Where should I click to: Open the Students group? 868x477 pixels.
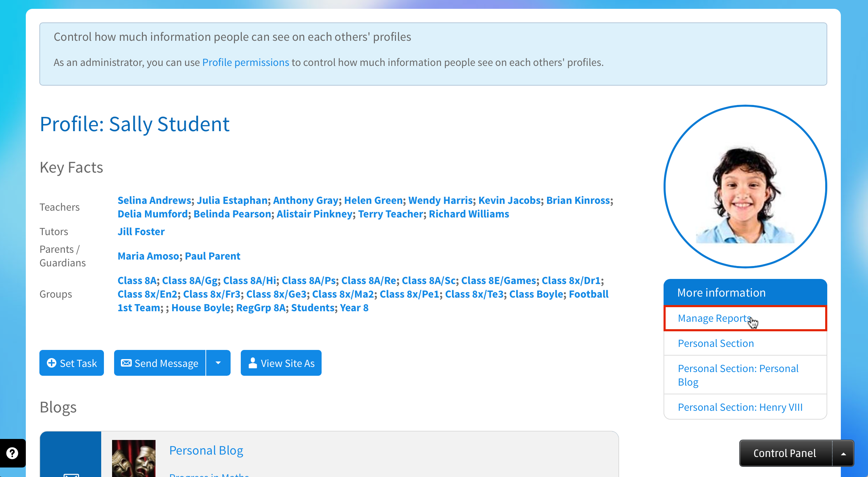(x=313, y=307)
